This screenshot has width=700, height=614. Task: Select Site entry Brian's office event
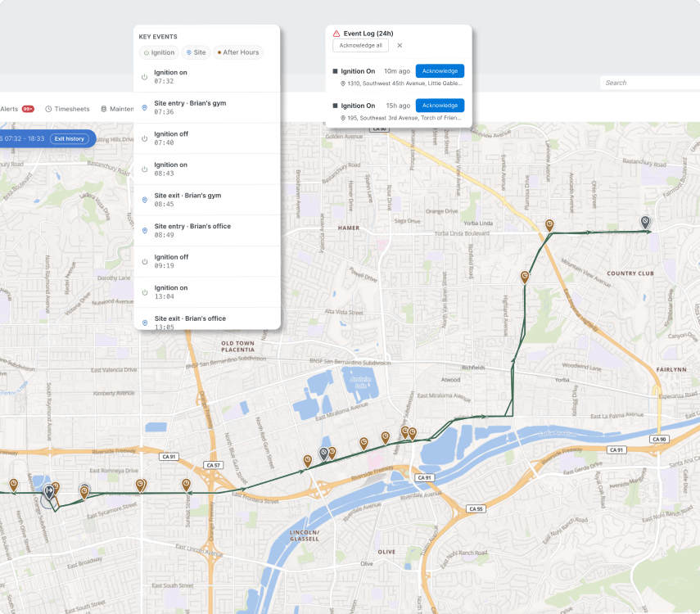coord(206,231)
